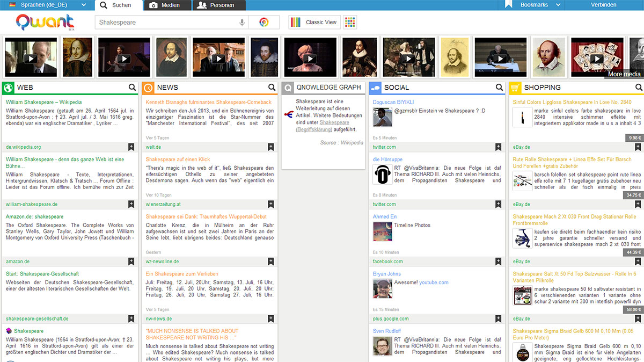The image size is (644, 362).
Task: Open William Shakespeare – Wikipedia result
Action: pos(44,102)
